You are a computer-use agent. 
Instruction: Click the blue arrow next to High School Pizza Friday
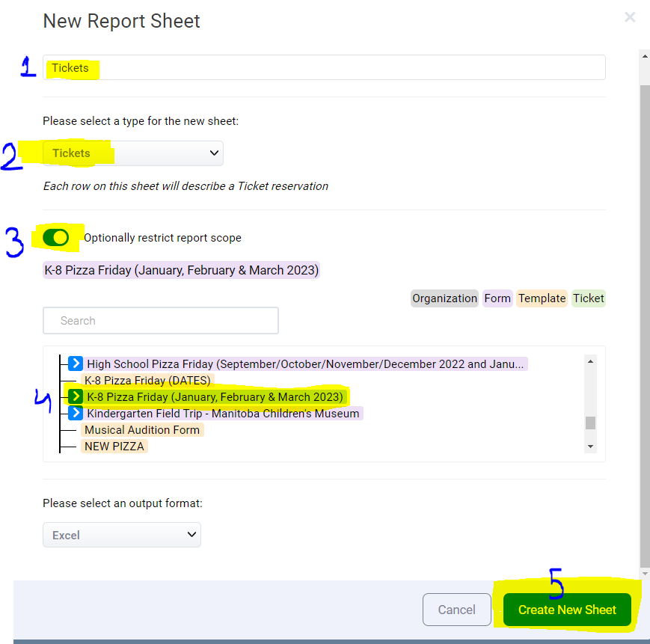(x=75, y=364)
